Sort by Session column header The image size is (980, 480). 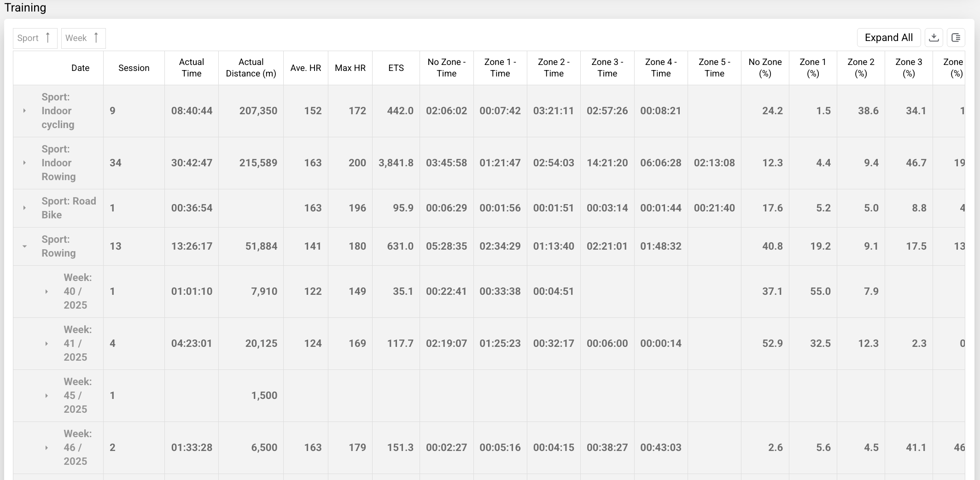pos(134,68)
